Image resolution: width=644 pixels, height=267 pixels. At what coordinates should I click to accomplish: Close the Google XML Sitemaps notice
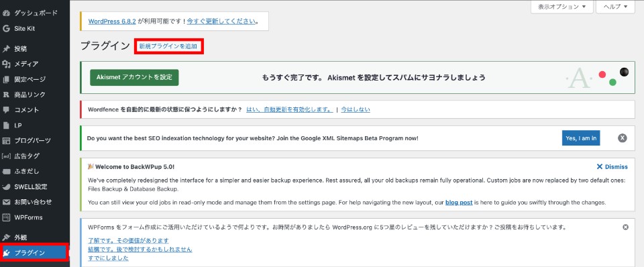click(x=623, y=138)
